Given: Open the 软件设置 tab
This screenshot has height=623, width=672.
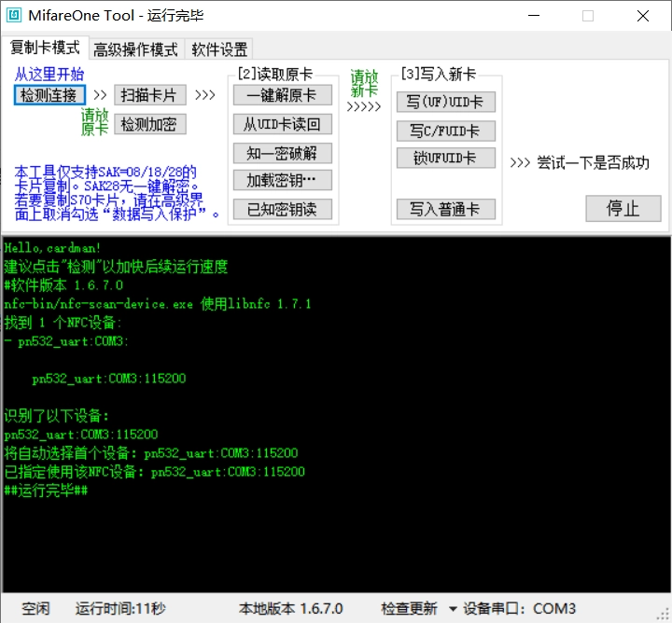Looking at the screenshot, I should (219, 49).
